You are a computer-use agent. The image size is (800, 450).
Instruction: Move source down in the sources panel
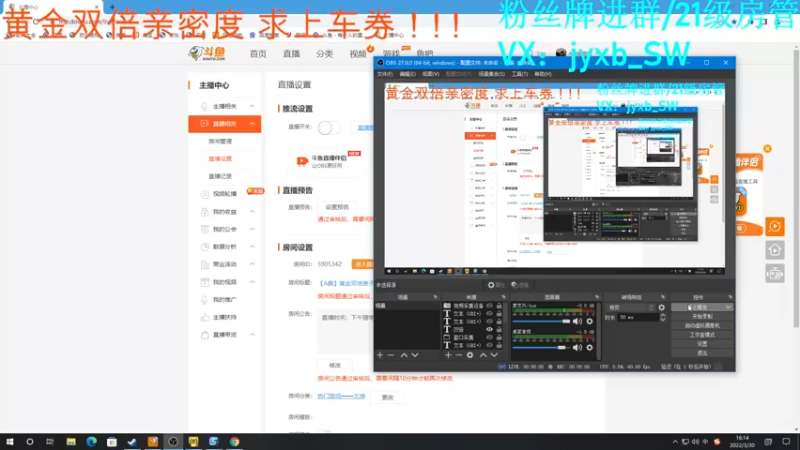tap(494, 355)
